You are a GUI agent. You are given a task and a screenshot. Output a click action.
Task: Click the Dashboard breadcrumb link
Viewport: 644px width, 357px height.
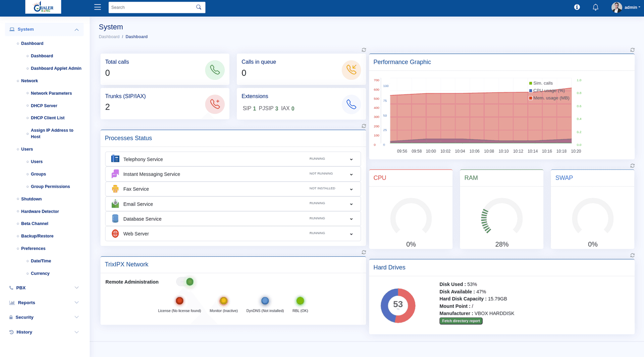(109, 37)
